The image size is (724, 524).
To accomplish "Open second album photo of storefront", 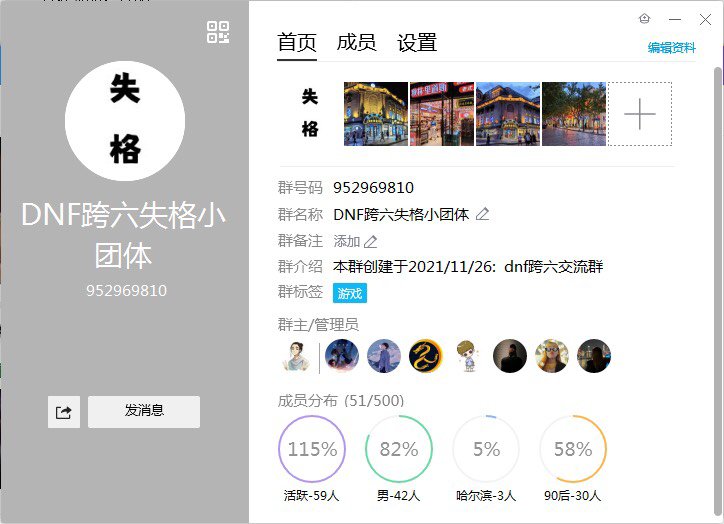I will click(442, 114).
